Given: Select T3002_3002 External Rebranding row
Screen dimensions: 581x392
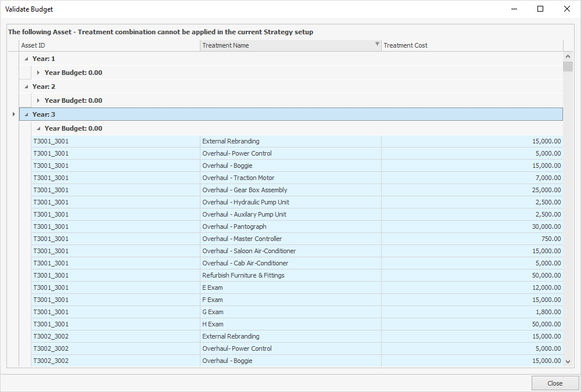Looking at the screenshot, I should pyautogui.click(x=297, y=337).
